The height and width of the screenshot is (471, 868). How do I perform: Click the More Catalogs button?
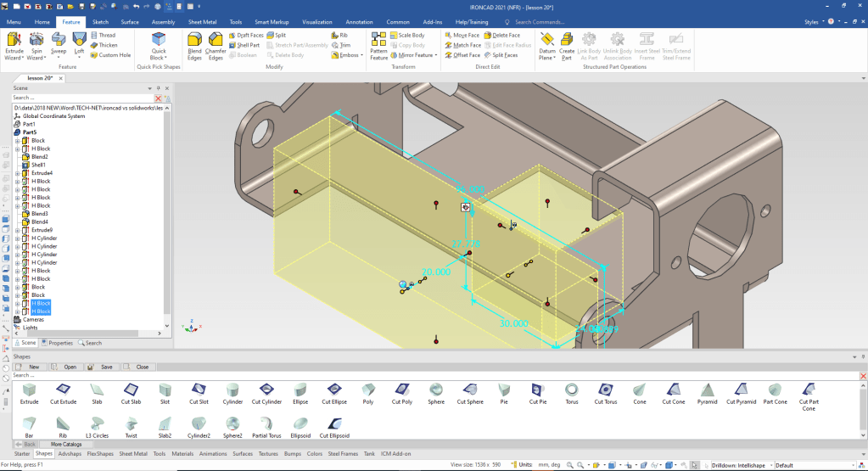click(65, 444)
